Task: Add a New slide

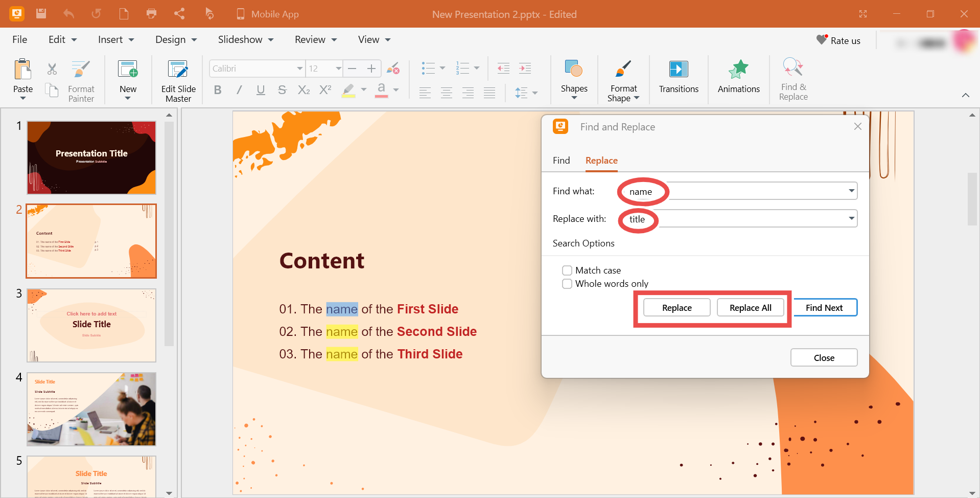Action: point(128,79)
